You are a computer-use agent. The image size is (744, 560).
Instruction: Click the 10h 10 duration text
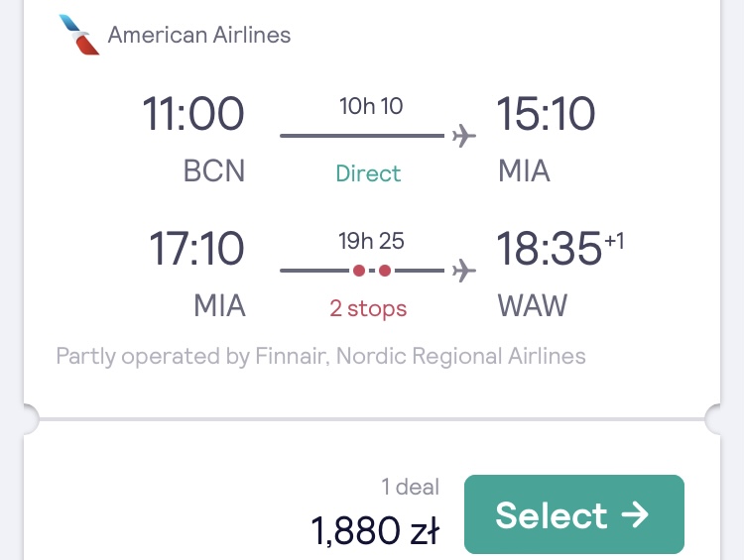[371, 106]
